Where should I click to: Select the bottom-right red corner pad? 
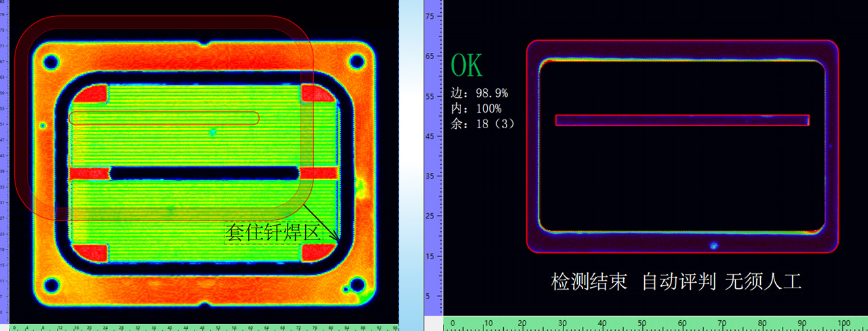(x=316, y=253)
